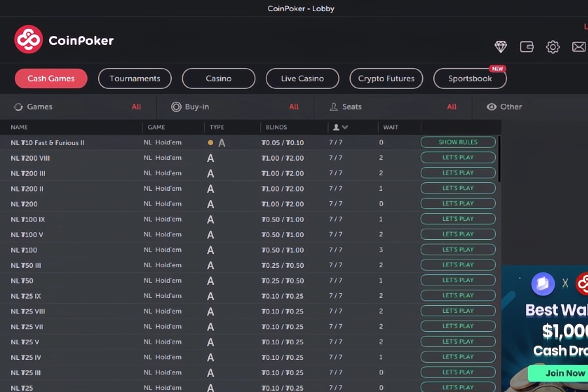Open the wallet icon
This screenshot has height=392, width=588.
pos(527,46)
